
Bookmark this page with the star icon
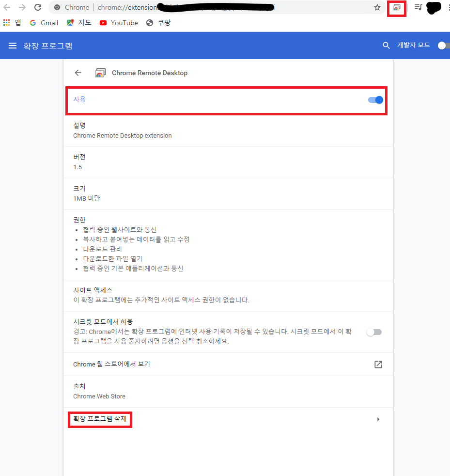377,8
